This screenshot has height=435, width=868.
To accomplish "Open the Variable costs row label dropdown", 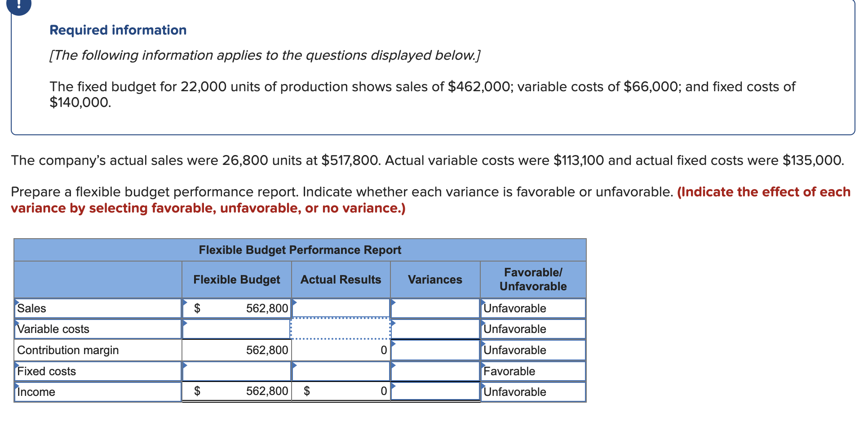I will click(x=98, y=329).
